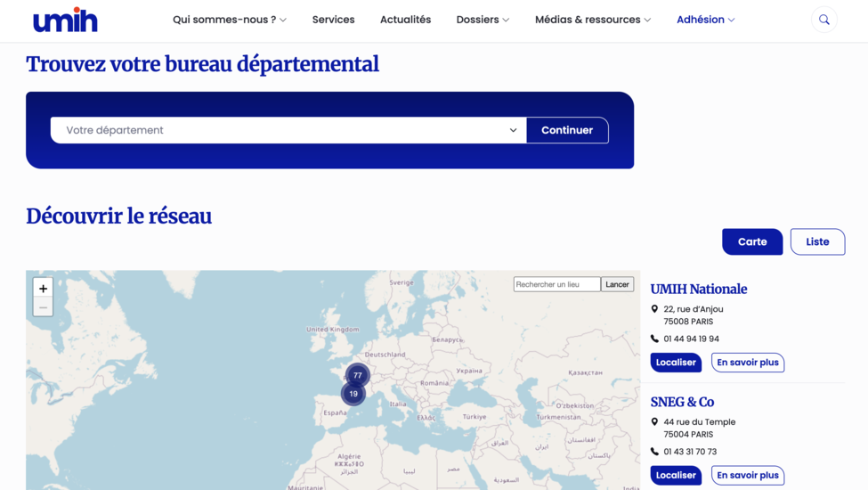Screen dimensions: 868x490
Task: Open the Services menu item
Action: (x=333, y=20)
